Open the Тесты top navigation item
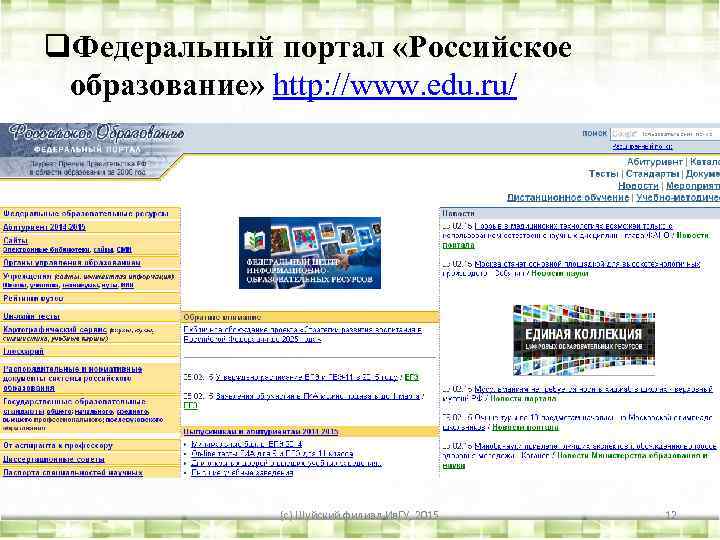 (x=603, y=174)
